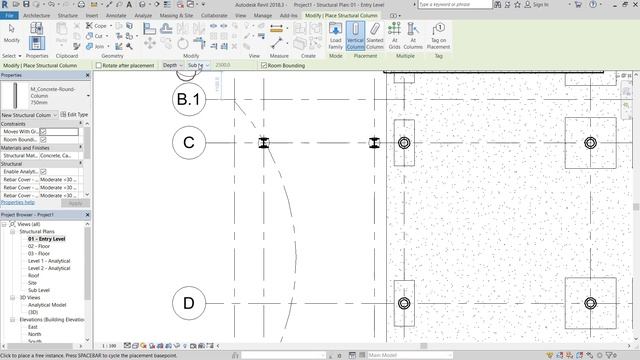The image size is (640, 360).
Task: Click the Modify arrow tool
Action: [11, 33]
